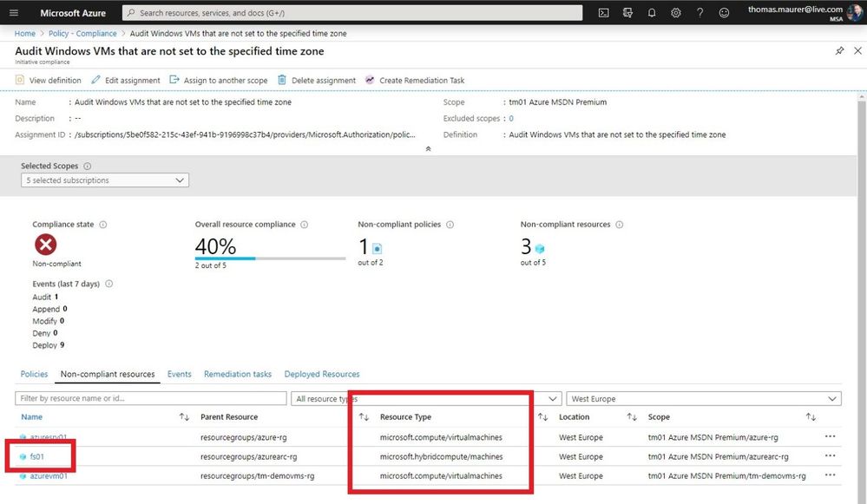The image size is (867, 504).
Task: Go to Policy - Compliance breadcrumb
Action: coord(82,33)
